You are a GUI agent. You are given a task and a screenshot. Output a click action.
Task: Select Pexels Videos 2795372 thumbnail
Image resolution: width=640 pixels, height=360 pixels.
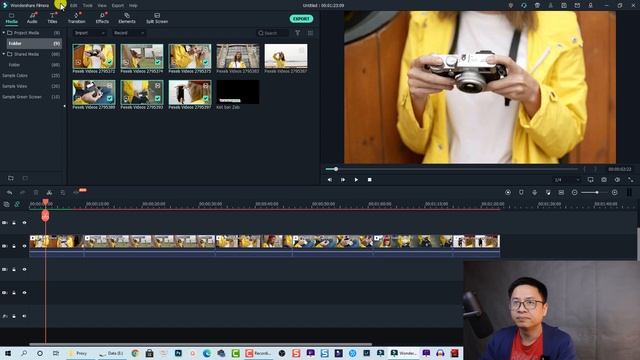click(94, 56)
